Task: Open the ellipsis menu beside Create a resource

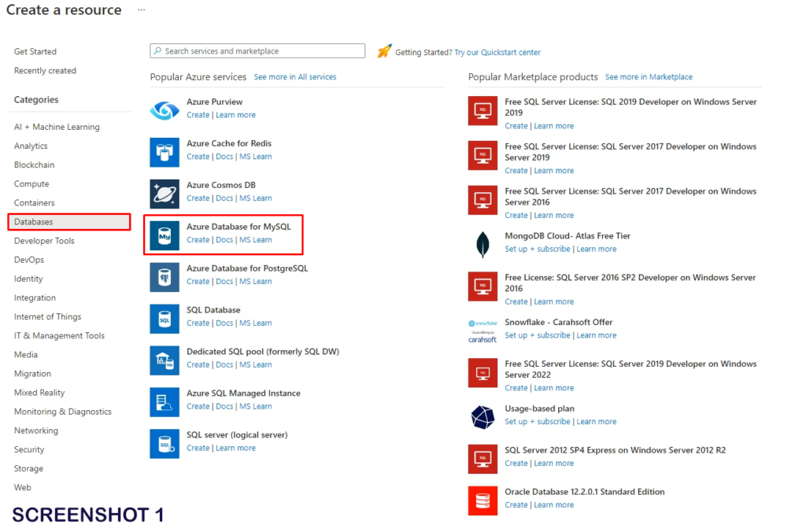Action: 141,10
